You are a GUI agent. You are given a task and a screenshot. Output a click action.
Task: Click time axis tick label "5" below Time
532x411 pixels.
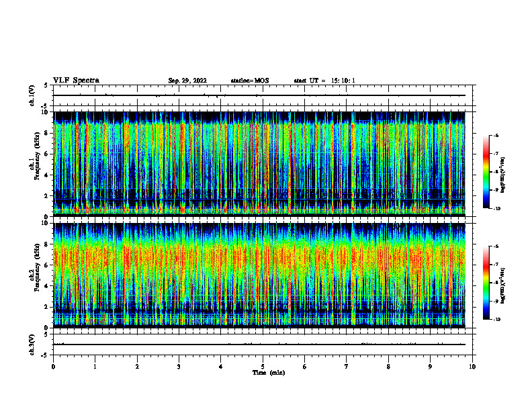pos(263,367)
